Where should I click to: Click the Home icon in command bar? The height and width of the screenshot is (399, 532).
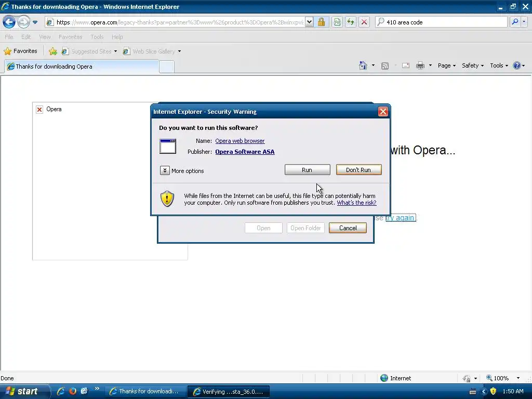click(363, 65)
